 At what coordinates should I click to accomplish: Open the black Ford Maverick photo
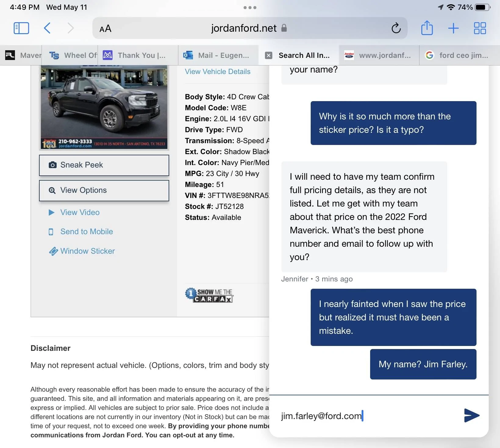pos(104,108)
